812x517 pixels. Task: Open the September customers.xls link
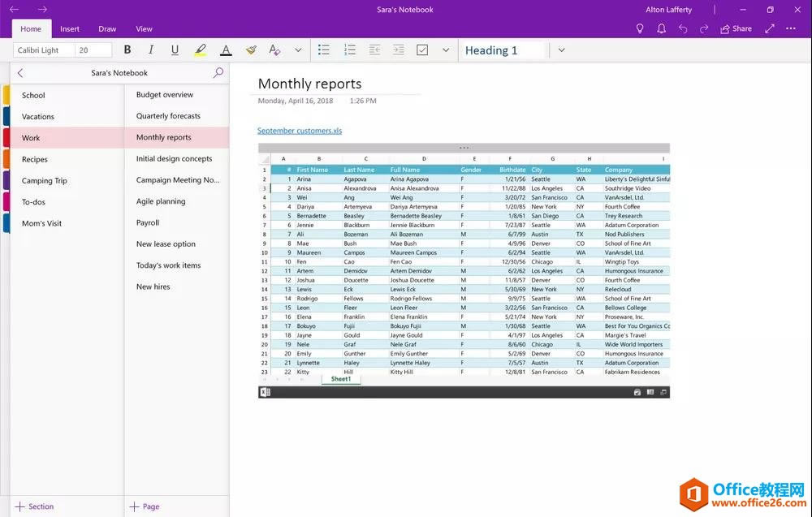pyautogui.click(x=300, y=130)
